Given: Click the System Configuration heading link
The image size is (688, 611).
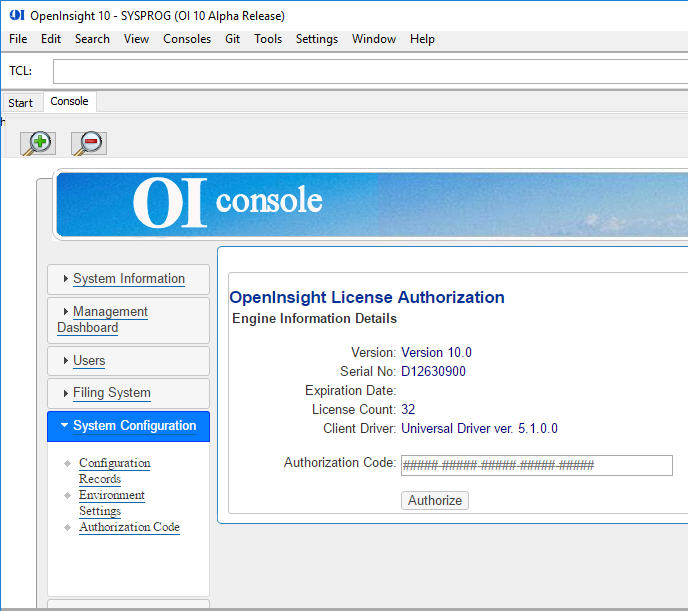Looking at the screenshot, I should point(135,425).
